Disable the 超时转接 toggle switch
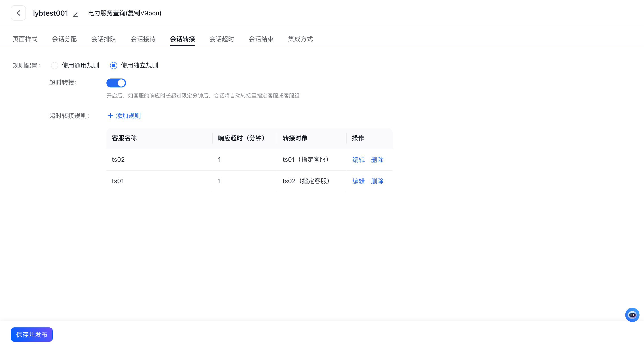The height and width of the screenshot is (348, 644). 116,83
